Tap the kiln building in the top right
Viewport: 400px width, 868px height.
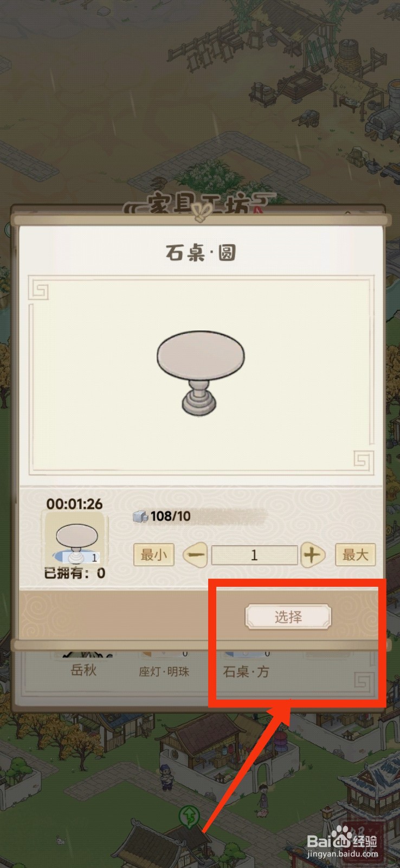383,111
